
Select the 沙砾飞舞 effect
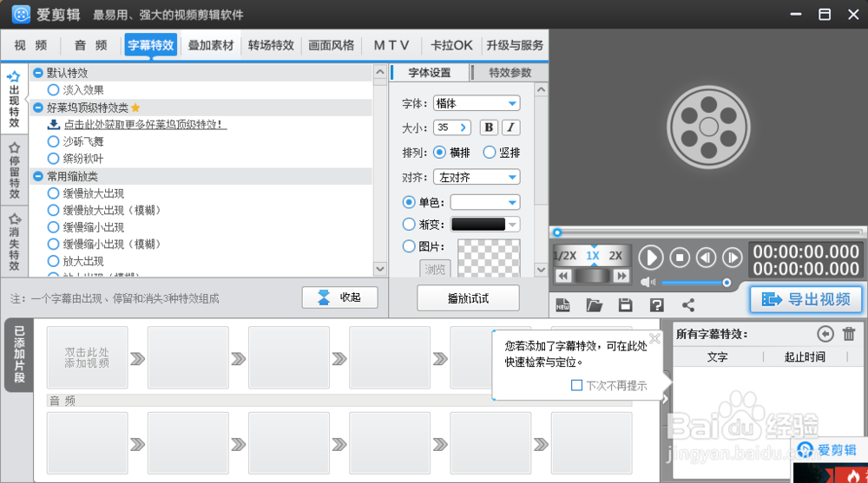pyautogui.click(x=53, y=141)
